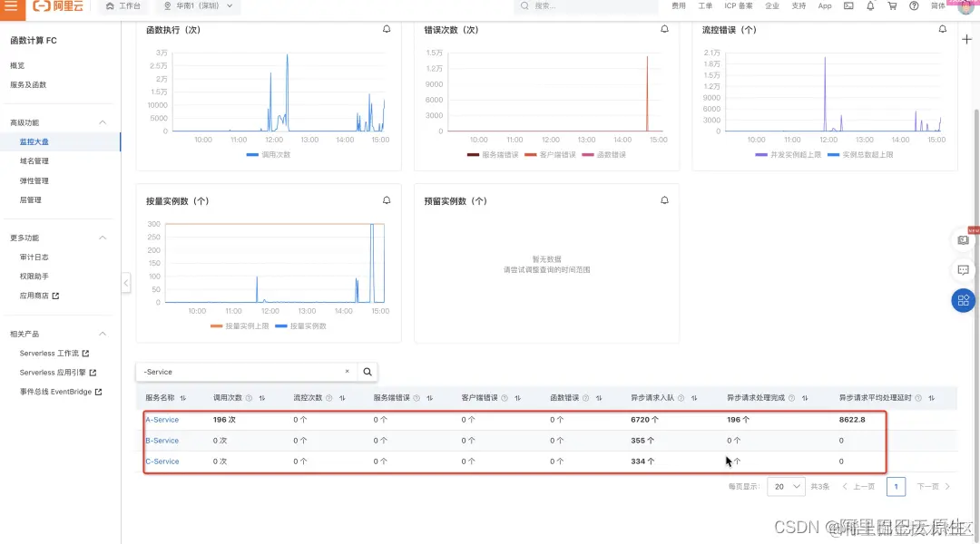This screenshot has height=544, width=980.
Task: Open Serverless 工作流 external link
Action: click(54, 354)
